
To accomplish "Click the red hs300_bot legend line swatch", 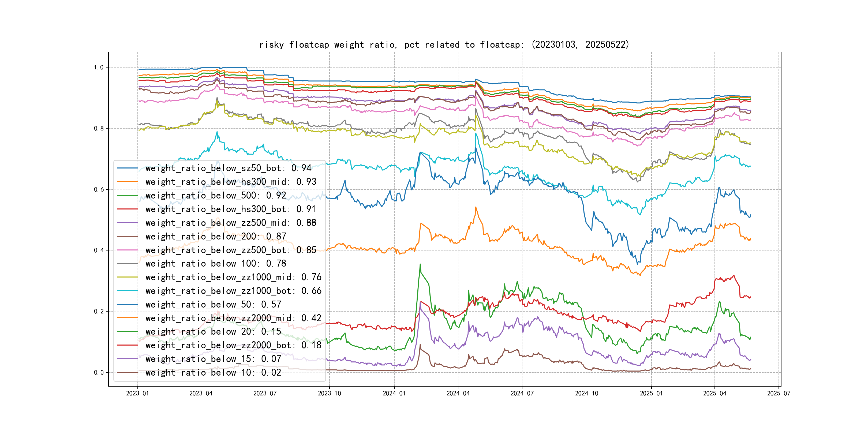I will (x=127, y=209).
